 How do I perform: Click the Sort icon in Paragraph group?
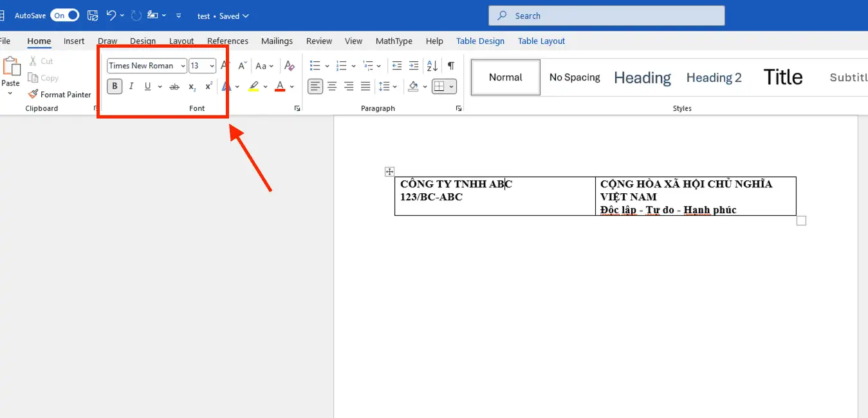pyautogui.click(x=432, y=66)
